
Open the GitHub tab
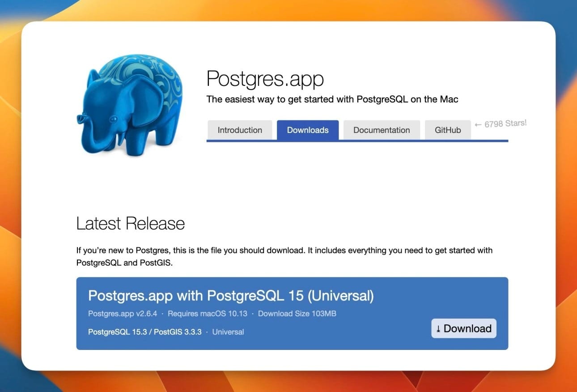click(x=448, y=130)
